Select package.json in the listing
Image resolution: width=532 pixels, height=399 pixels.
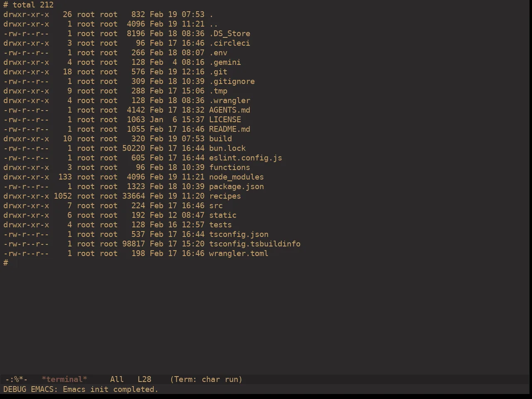tap(236, 187)
